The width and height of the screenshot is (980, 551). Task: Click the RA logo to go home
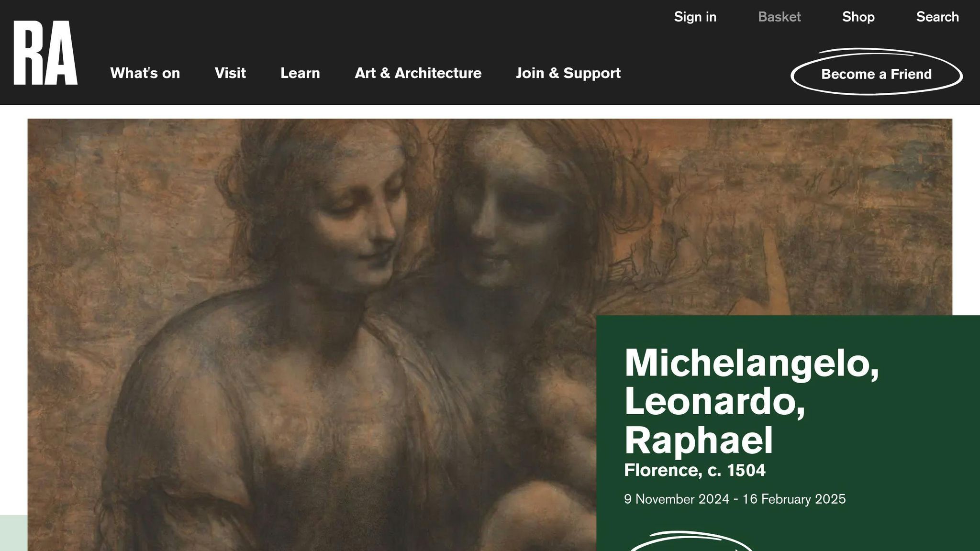pyautogui.click(x=45, y=53)
